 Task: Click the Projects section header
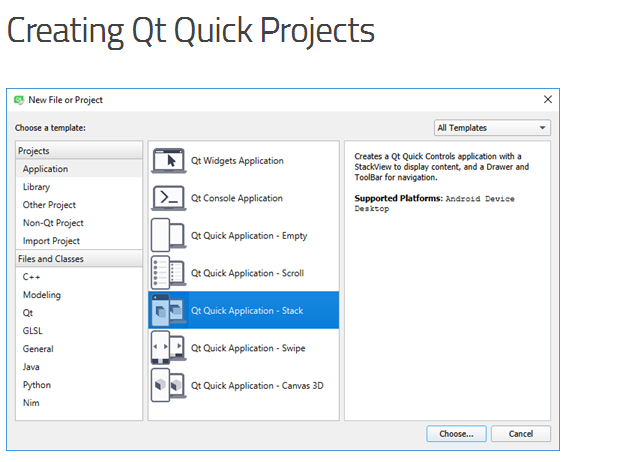point(79,151)
